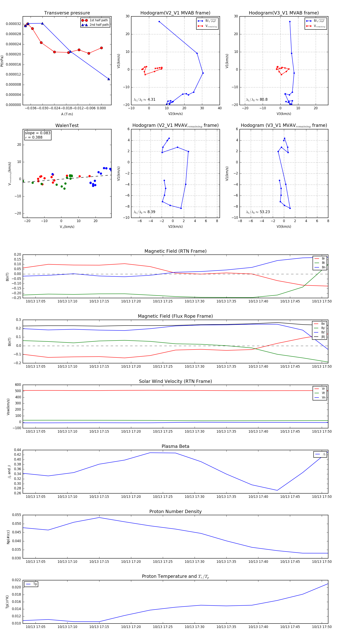Screen dimensions: 351x644
Task: Click the 'Solar Wind Velocity (RTN Frame)' title
Action: pyautogui.click(x=175, y=381)
